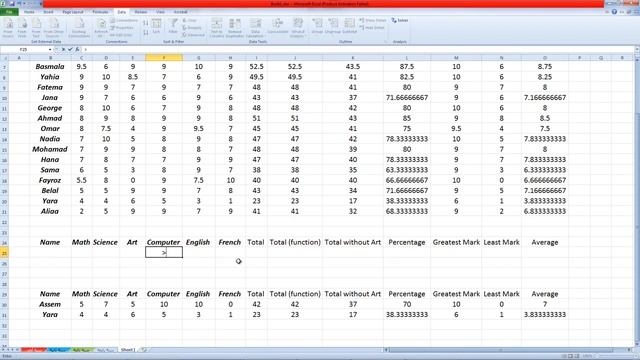
Task: Open Data Validation dropdown
Action: click(x=256, y=28)
